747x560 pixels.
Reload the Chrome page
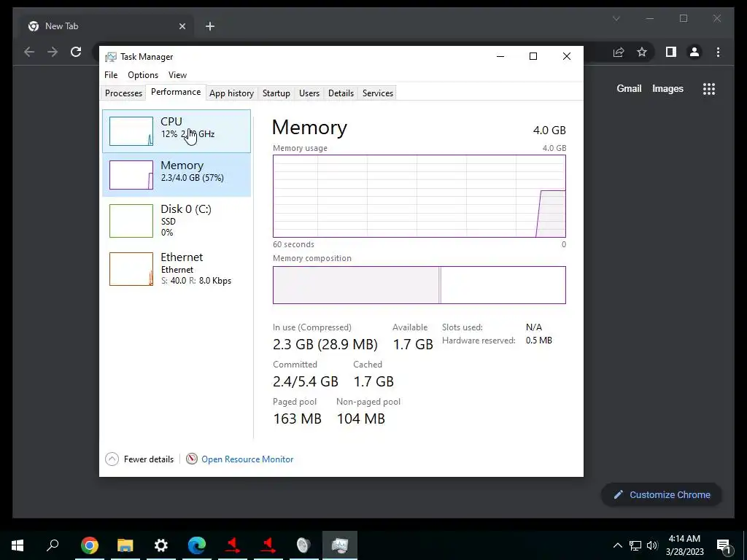click(76, 52)
